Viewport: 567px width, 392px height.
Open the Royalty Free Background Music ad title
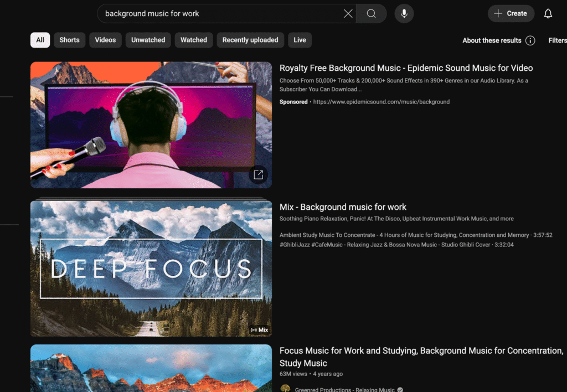tap(406, 68)
